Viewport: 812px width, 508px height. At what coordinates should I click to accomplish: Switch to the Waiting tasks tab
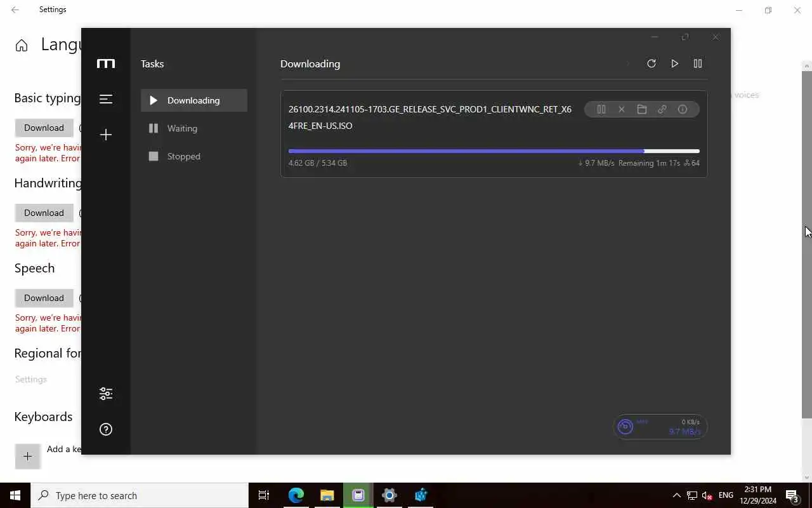pos(194,128)
